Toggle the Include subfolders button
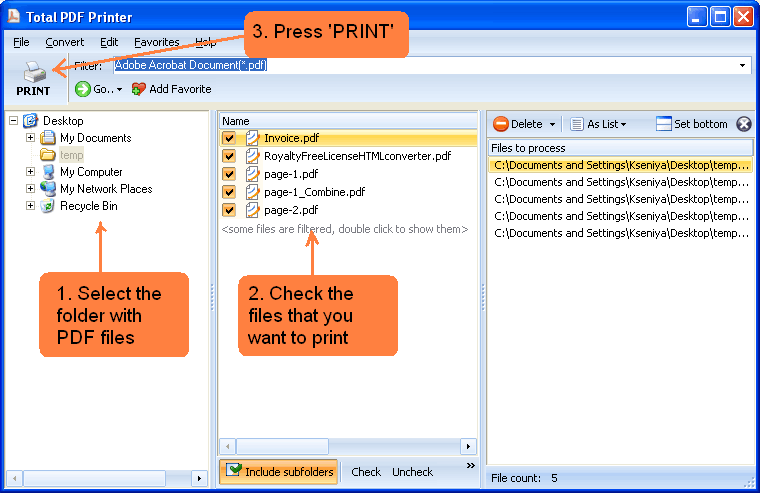 (279, 472)
